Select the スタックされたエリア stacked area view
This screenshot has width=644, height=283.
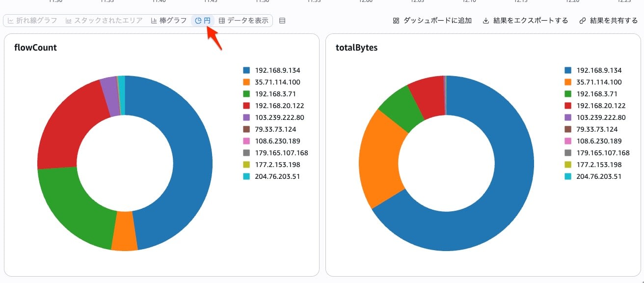tap(104, 21)
